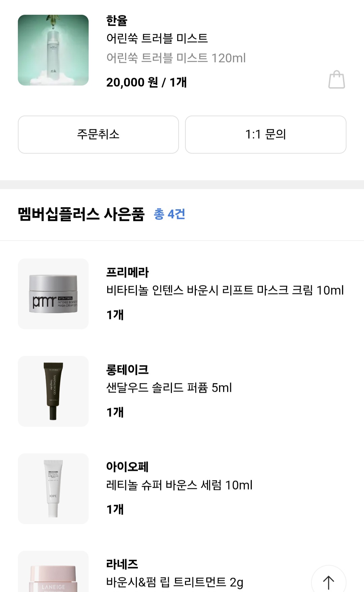Select the 한율 brand name
The height and width of the screenshot is (592, 364).
tap(117, 21)
